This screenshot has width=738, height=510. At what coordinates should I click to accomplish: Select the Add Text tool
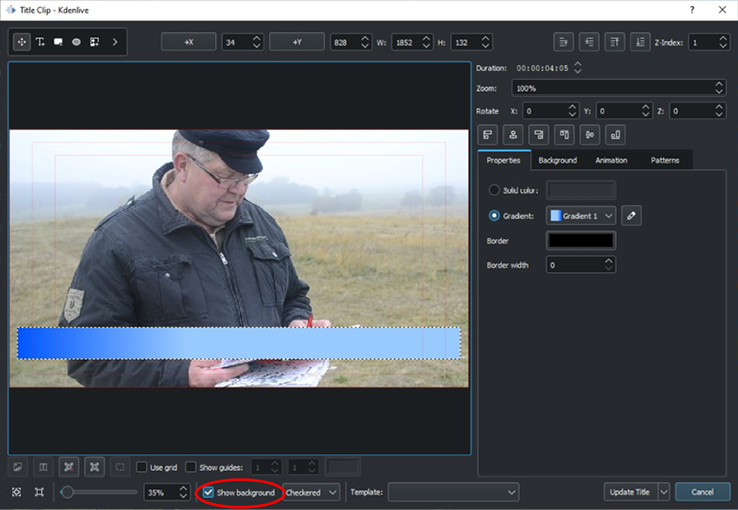tap(40, 42)
